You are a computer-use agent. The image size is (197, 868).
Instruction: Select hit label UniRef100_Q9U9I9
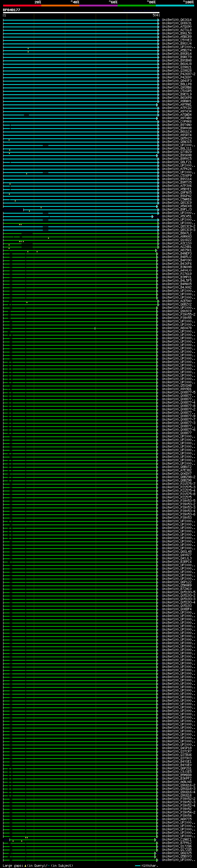tap(177, 311)
